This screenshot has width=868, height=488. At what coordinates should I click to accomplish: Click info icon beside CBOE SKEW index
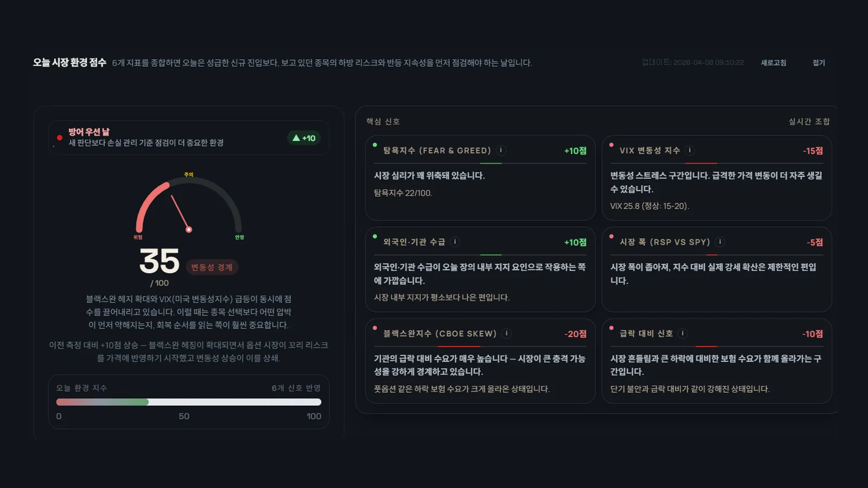[507, 334]
